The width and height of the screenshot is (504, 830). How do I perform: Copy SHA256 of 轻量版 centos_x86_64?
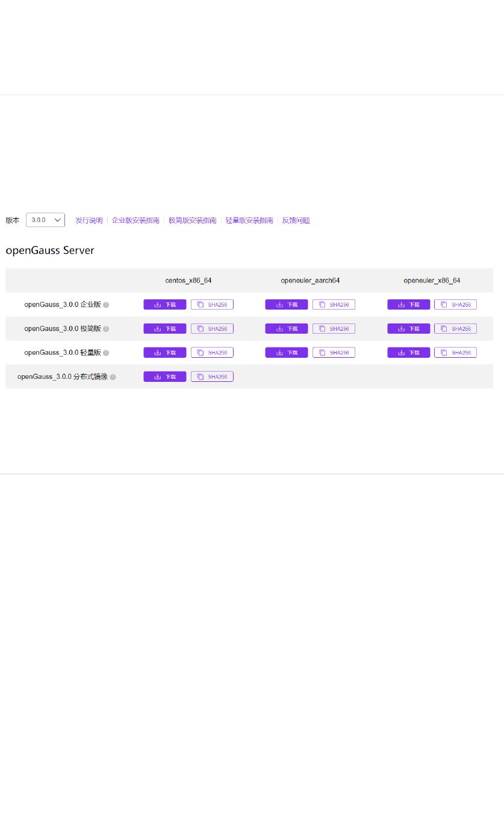point(212,352)
